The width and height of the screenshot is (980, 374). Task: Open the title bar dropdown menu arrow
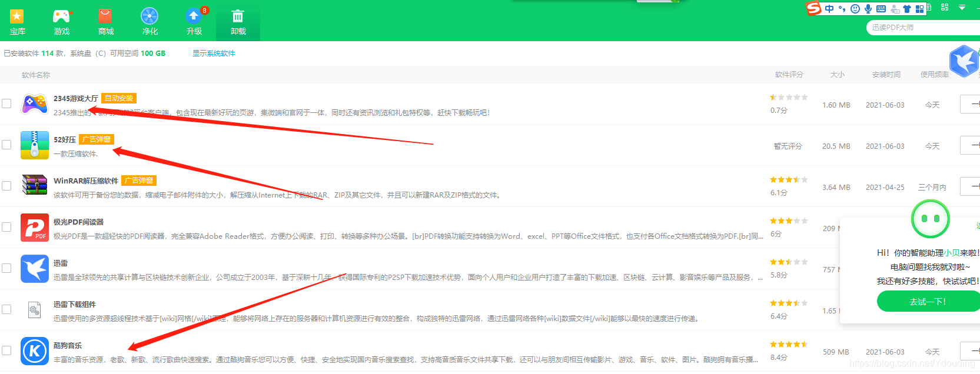pyautogui.click(x=962, y=8)
